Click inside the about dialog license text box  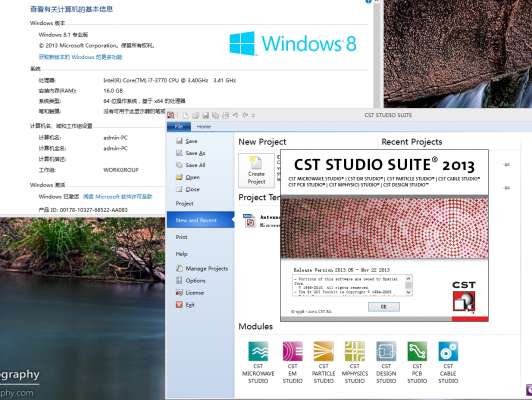tap(349, 285)
